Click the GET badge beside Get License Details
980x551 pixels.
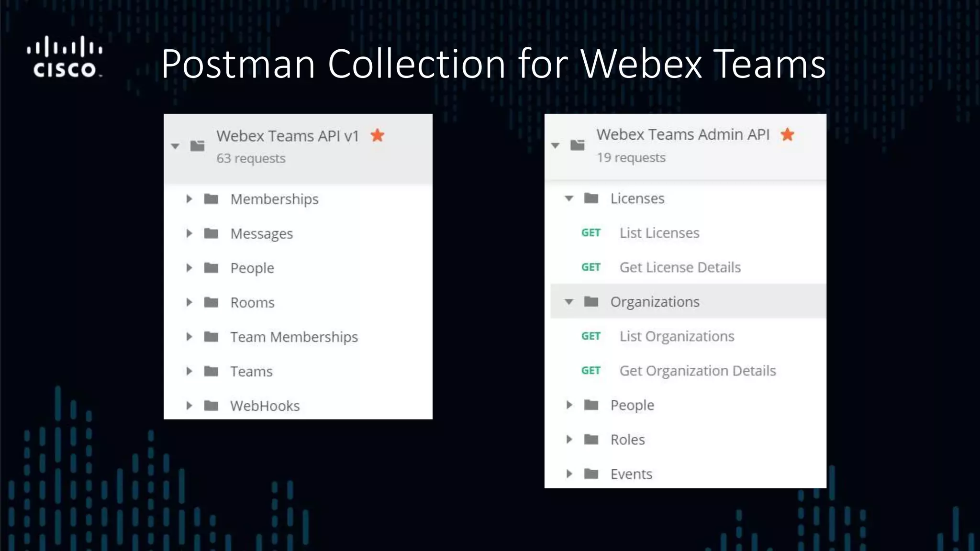click(591, 267)
